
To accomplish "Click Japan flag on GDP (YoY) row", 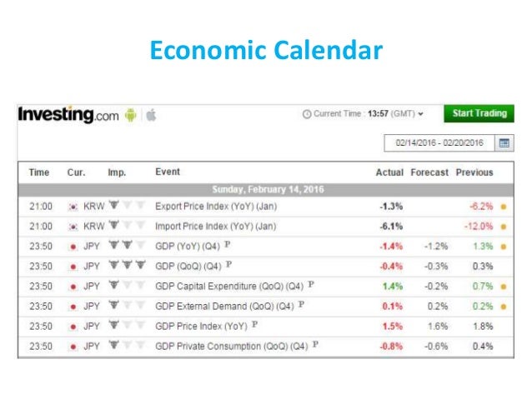I will coord(73,247).
